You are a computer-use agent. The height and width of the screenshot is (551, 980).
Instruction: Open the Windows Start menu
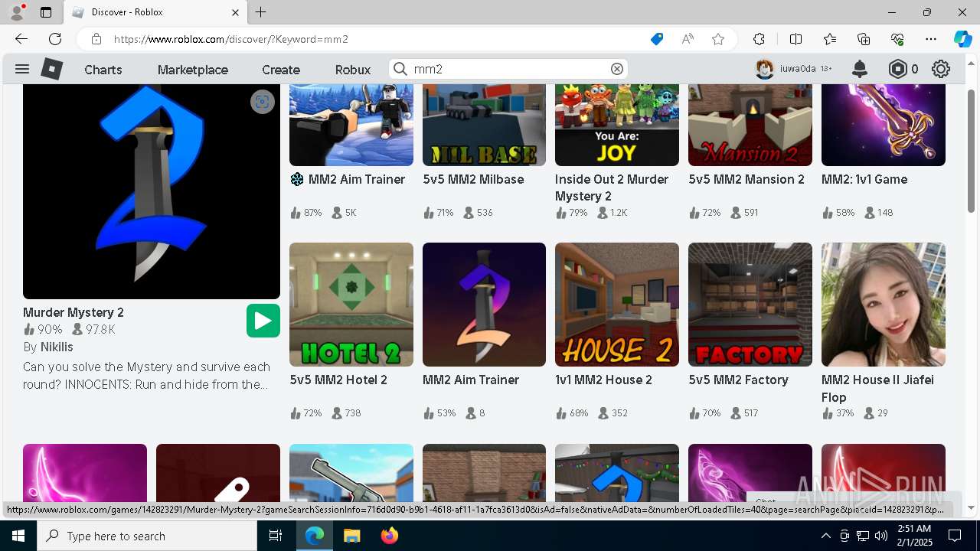click(18, 536)
